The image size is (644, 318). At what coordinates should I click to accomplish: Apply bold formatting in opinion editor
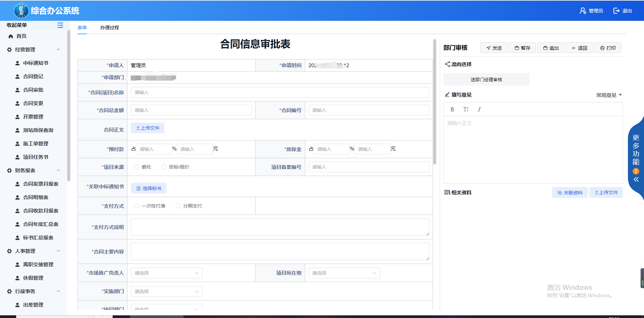(x=452, y=109)
